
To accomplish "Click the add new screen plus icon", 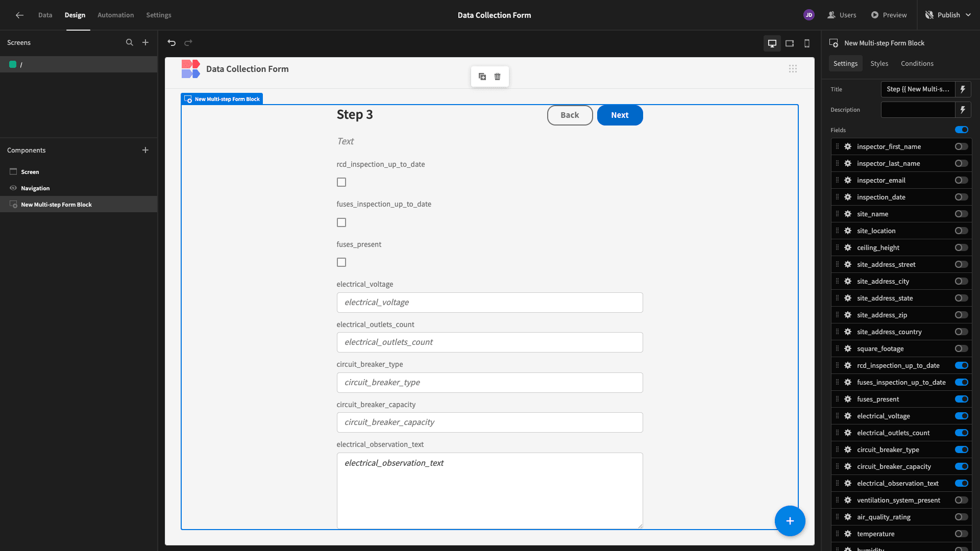I will [145, 42].
